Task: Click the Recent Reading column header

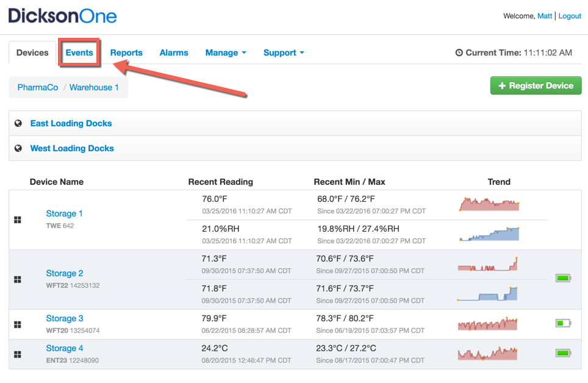Action: pyautogui.click(x=221, y=182)
